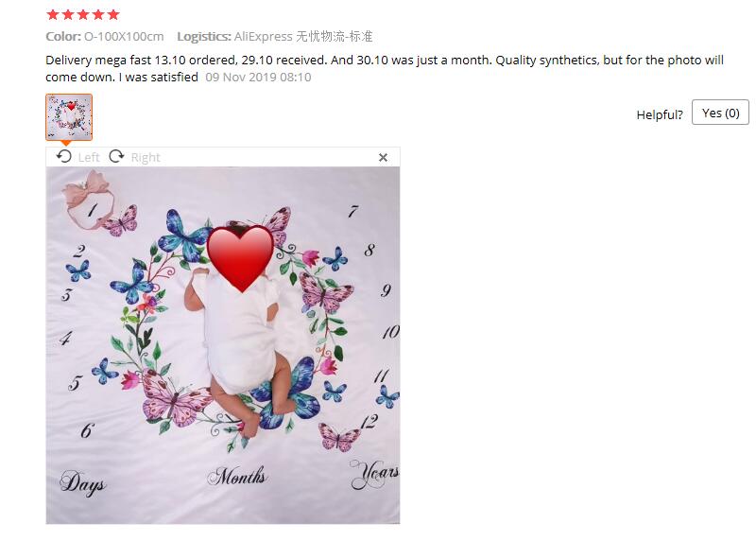756x541 pixels.
Task: Click the review text about delivery
Action: coord(385,68)
